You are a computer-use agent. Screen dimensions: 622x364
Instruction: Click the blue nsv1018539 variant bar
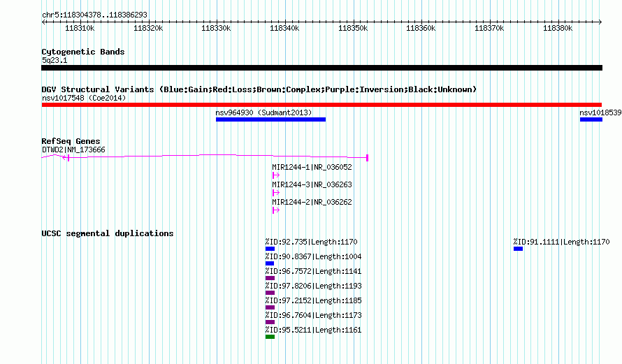591,119
